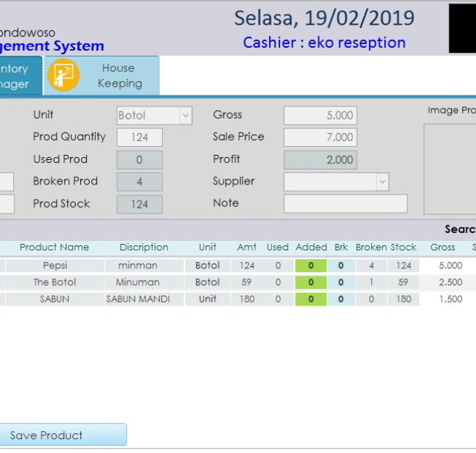Viewport: 476px width, 453px height.
Task: Click the House Keeping presentation icon
Action: 64,76
